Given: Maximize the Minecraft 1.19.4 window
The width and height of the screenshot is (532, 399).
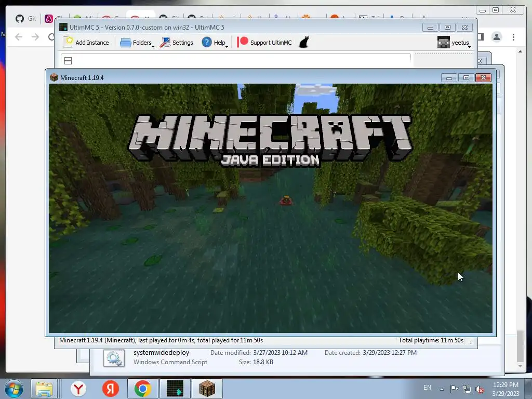Looking at the screenshot, I should click(x=466, y=78).
